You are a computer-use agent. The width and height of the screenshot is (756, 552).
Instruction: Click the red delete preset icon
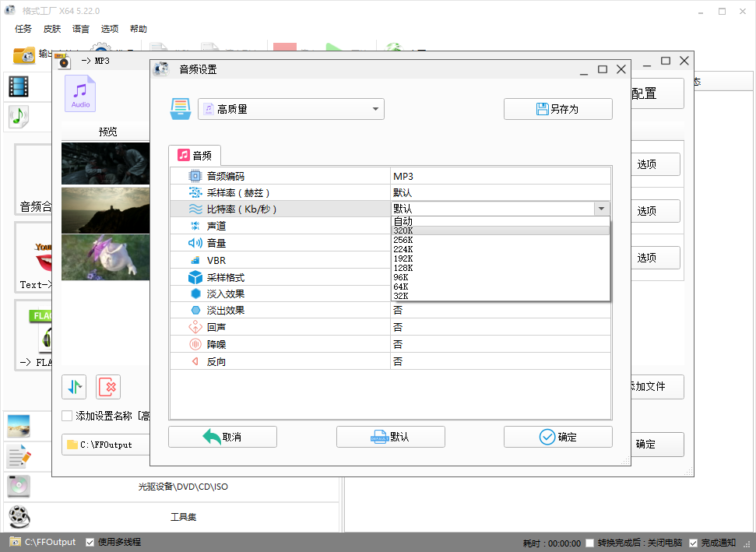[x=108, y=386]
